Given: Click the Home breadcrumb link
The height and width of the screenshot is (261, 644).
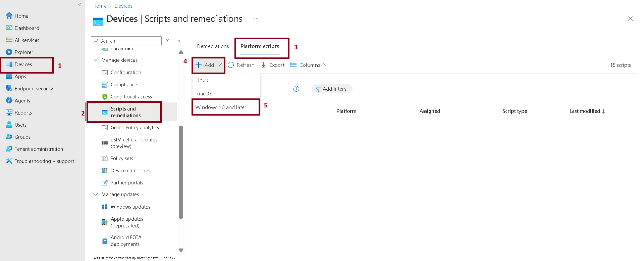Looking at the screenshot, I should tap(100, 6).
